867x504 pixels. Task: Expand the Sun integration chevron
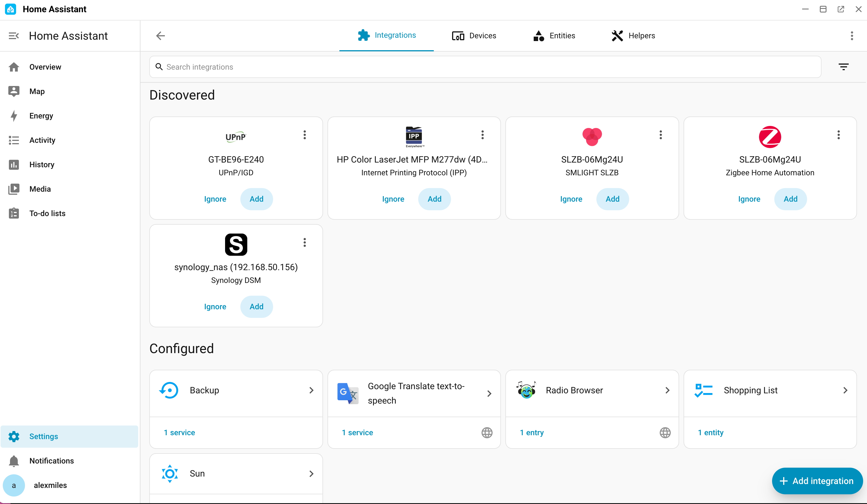311,474
